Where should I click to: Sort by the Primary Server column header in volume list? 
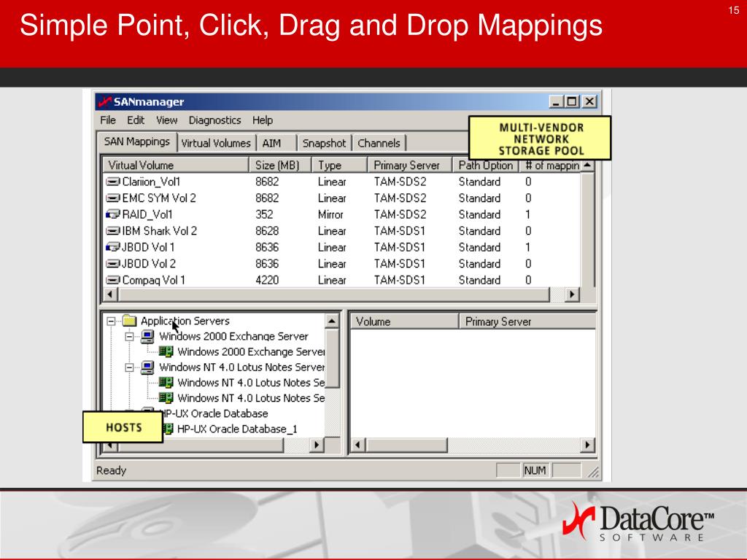[x=409, y=166]
